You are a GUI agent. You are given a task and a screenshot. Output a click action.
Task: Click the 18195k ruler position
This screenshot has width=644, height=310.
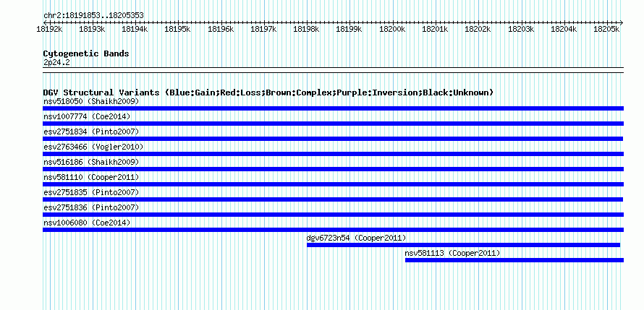coord(178,29)
